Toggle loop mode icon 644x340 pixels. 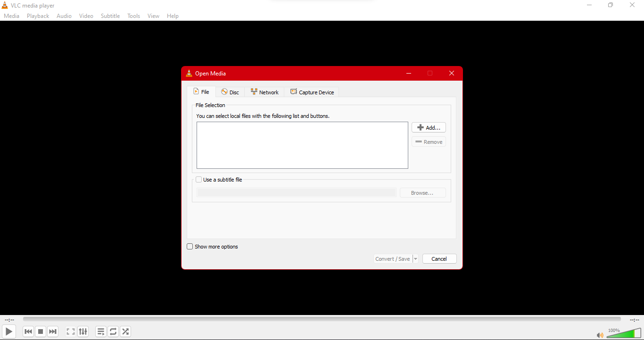tap(113, 332)
